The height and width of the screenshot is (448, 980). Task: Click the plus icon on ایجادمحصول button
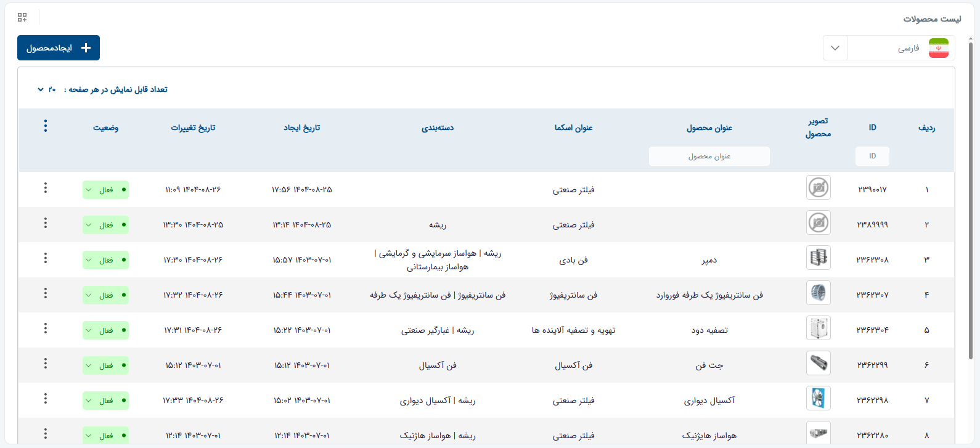pyautogui.click(x=86, y=47)
